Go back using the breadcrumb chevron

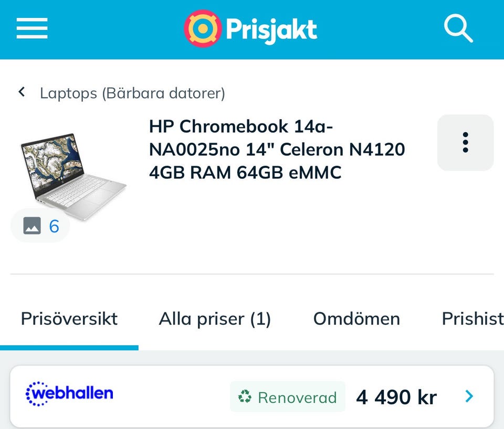click(x=22, y=93)
